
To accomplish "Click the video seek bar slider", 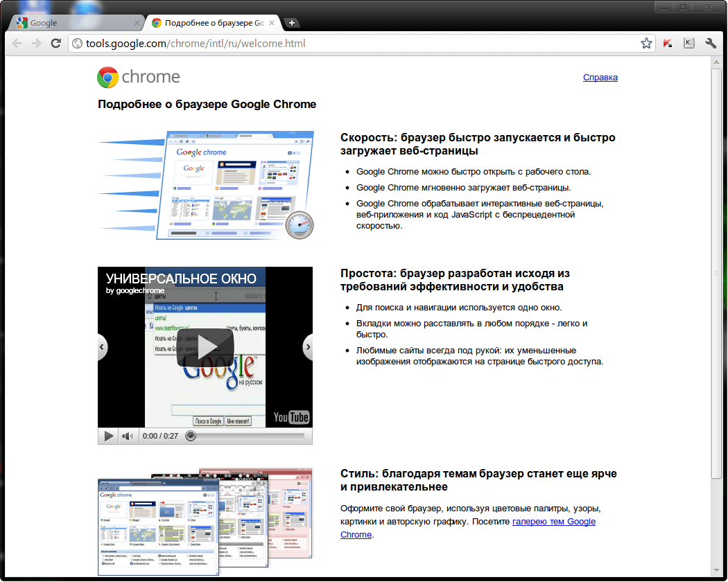I will [191, 435].
